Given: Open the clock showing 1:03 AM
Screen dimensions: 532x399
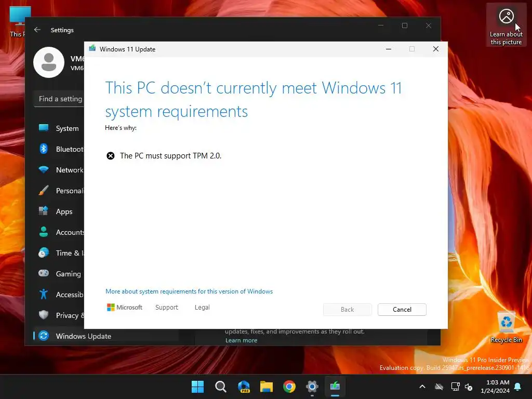Looking at the screenshot, I should coord(495,387).
